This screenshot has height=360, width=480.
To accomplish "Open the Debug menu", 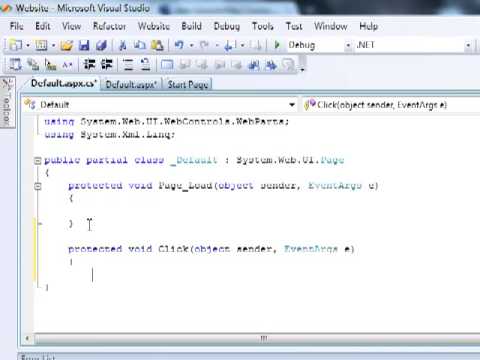I will click(x=227, y=26).
